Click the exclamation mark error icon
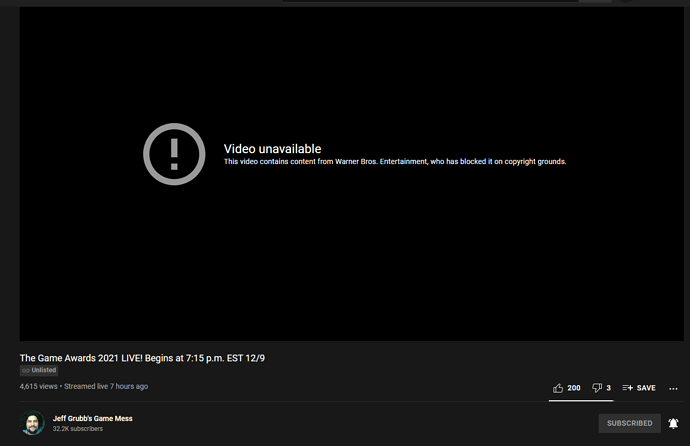Screen dimensions: 690x446 click(174, 154)
